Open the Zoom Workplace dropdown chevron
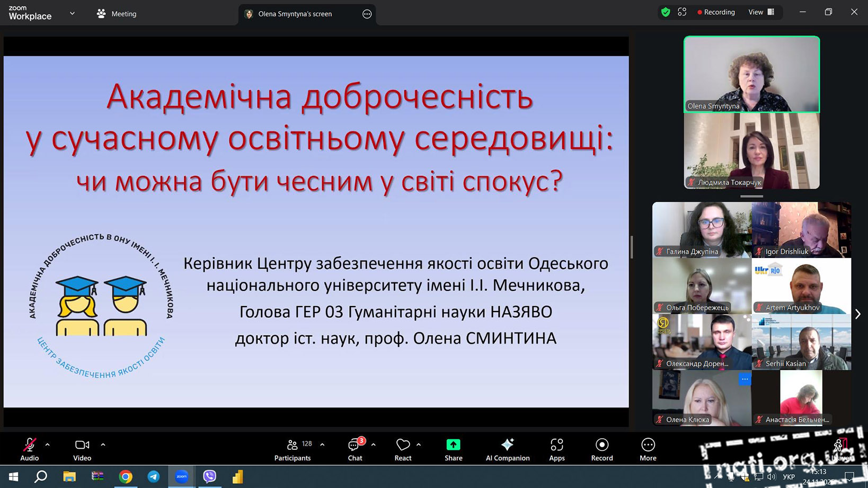Image resolution: width=868 pixels, height=488 pixels. (x=72, y=13)
